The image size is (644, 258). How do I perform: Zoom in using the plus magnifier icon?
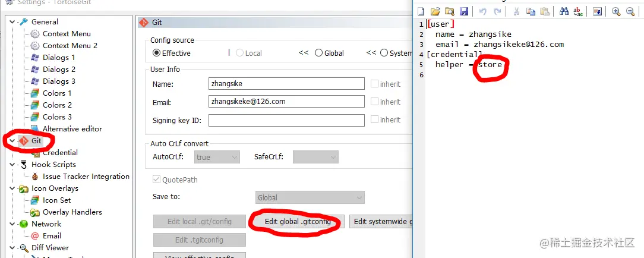[x=616, y=11]
